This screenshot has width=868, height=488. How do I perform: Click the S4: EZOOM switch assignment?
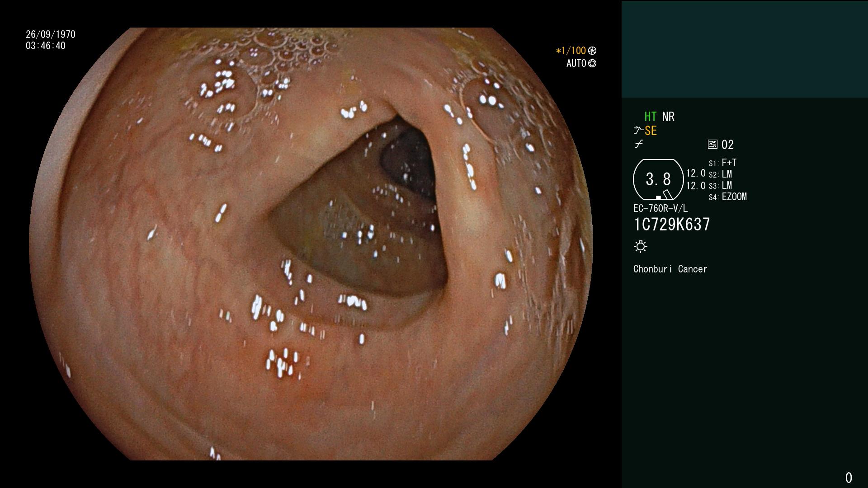(728, 197)
